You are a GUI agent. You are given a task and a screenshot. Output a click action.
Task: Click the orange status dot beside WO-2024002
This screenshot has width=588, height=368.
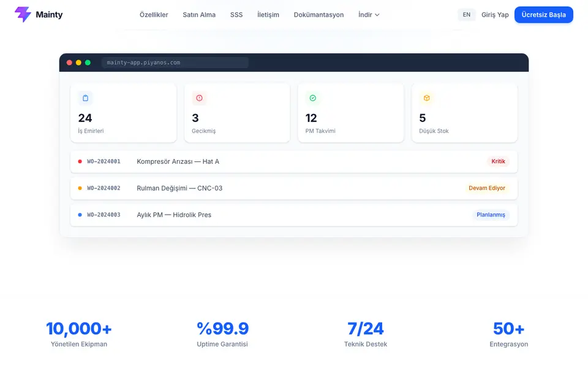pyautogui.click(x=80, y=188)
